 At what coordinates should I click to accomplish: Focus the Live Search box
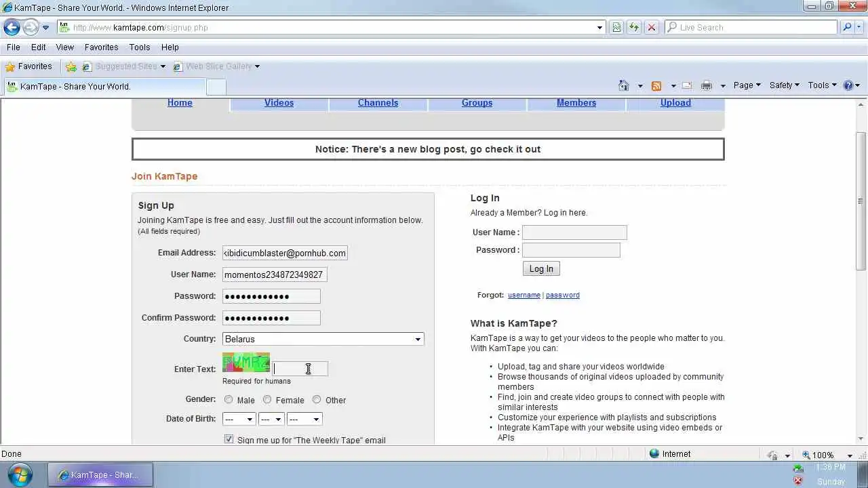tap(751, 28)
